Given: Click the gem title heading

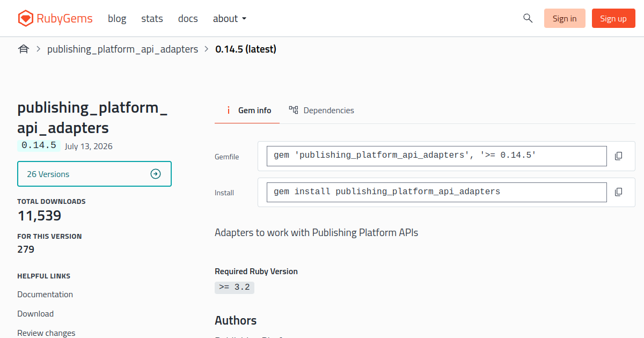Looking at the screenshot, I should [x=92, y=117].
